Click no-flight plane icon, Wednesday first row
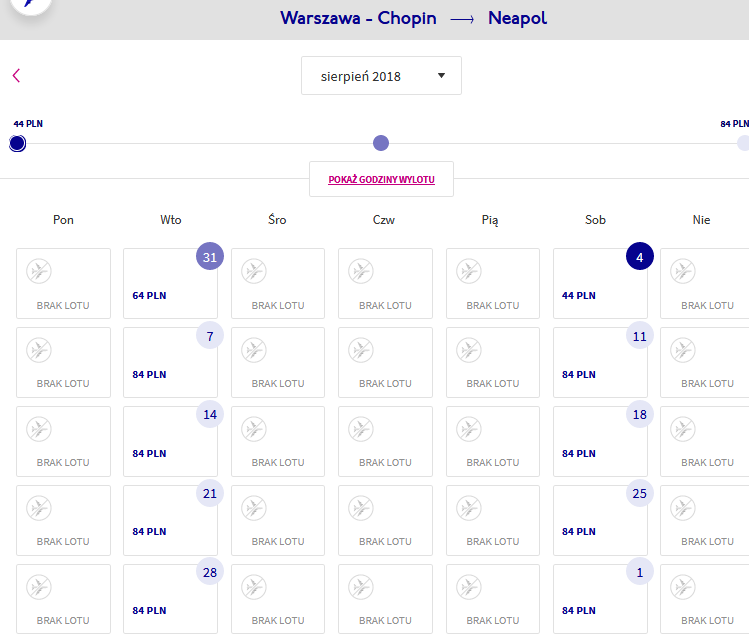Screen dimensions: 749x641 click(254, 271)
